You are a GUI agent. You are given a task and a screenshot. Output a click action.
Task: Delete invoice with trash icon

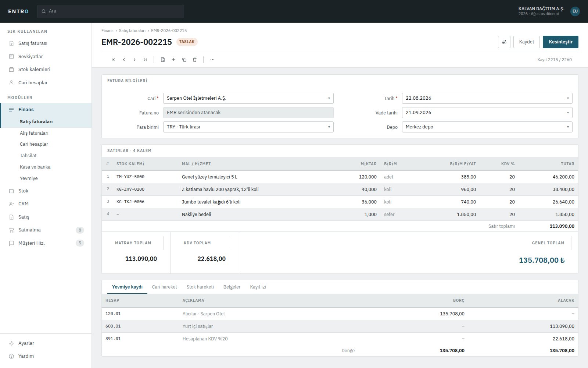click(195, 60)
